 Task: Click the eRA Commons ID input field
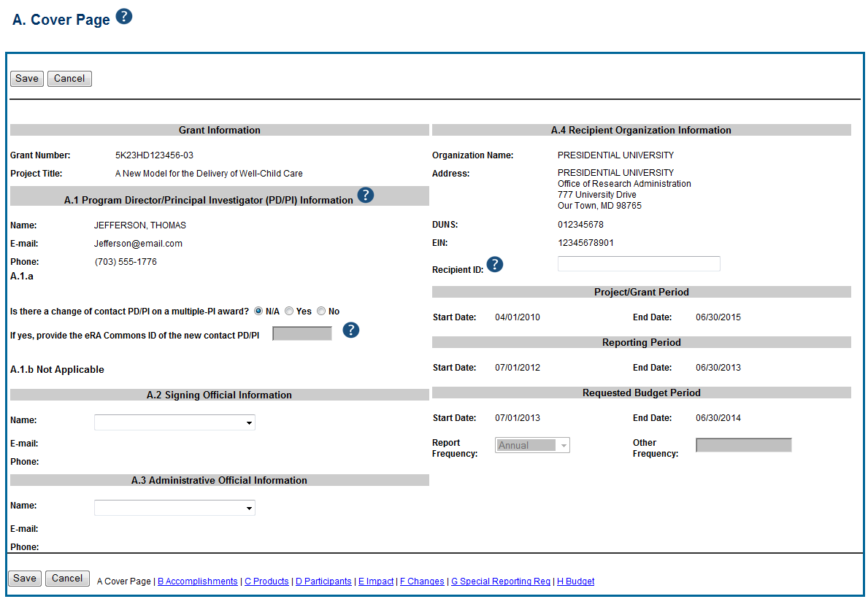coord(302,333)
